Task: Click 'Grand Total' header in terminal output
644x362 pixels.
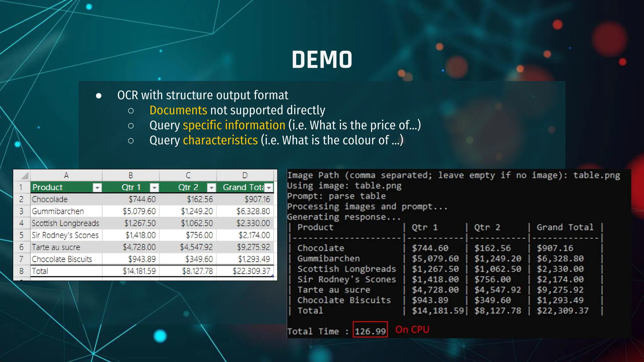Action: pos(565,227)
